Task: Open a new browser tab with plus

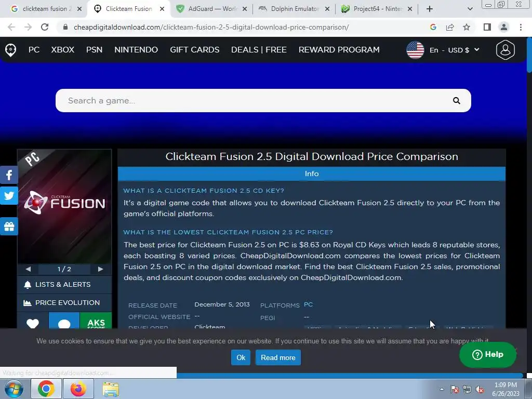Action: tap(430, 9)
